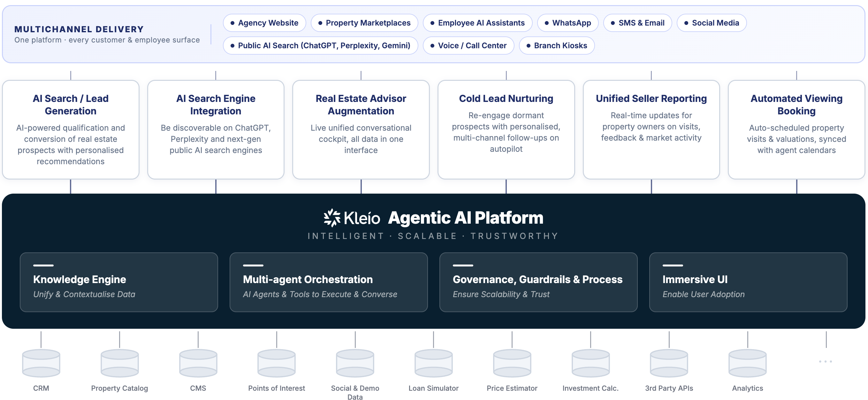The image size is (868, 400).
Task: Open the Automated Viewing Booking card
Action: [x=796, y=130]
